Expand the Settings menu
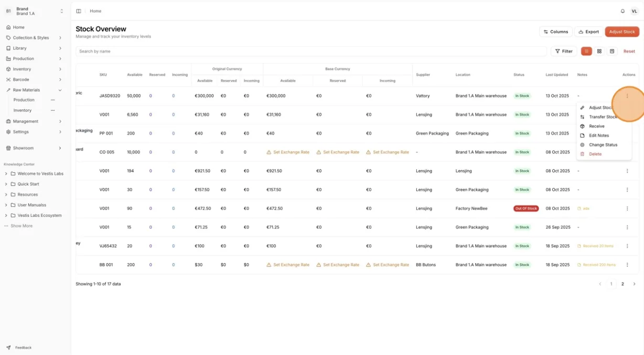 click(34, 132)
